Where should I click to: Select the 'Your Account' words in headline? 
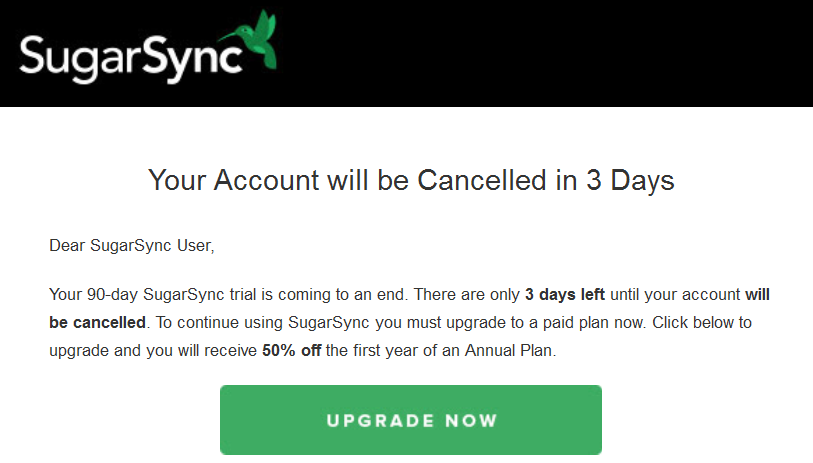(x=234, y=180)
